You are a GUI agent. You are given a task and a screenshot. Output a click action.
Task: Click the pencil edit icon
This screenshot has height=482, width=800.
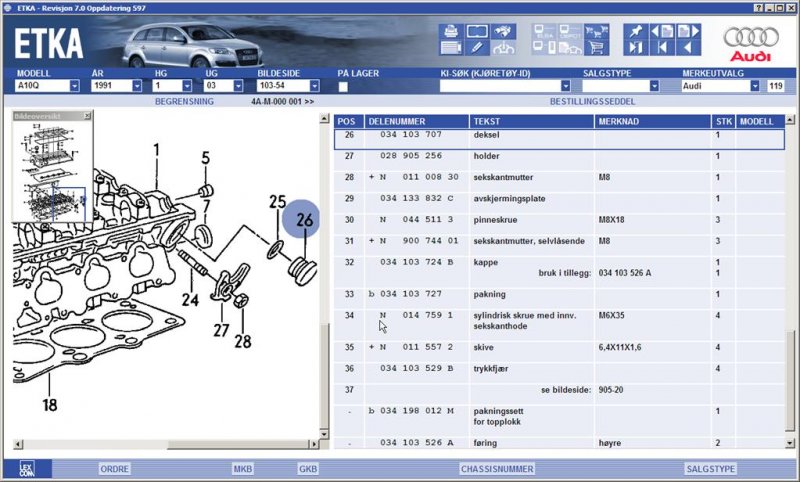click(477, 48)
